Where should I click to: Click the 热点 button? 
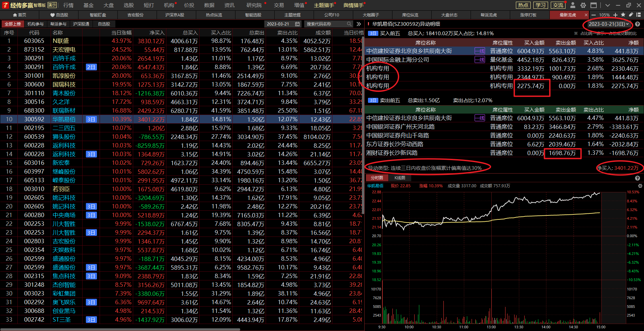(x=523, y=5)
